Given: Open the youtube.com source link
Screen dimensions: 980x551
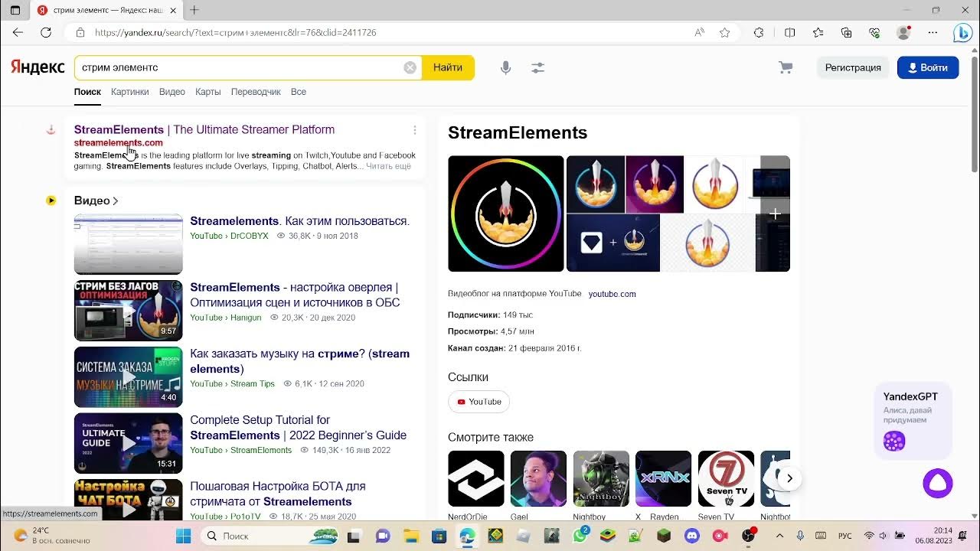Looking at the screenshot, I should [612, 294].
